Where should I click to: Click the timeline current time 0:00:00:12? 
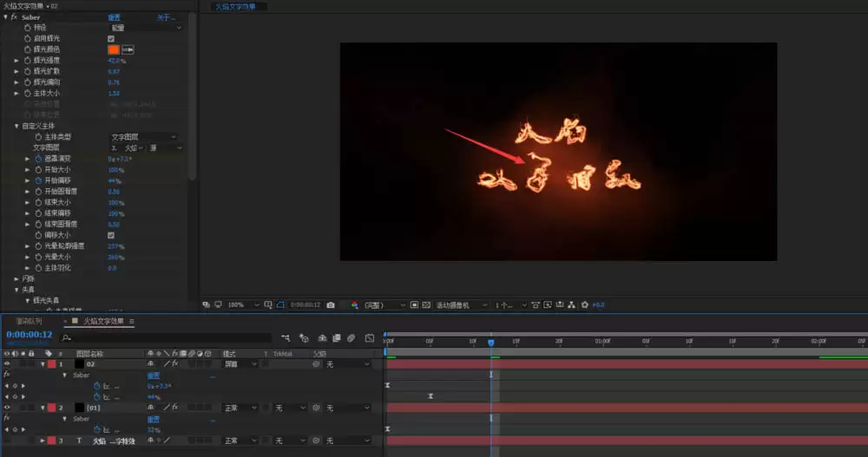tap(30, 334)
